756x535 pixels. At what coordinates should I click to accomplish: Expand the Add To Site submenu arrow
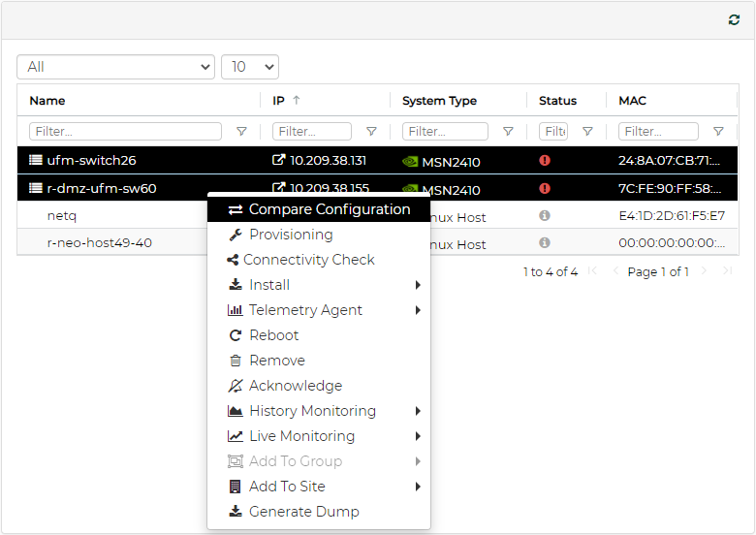coord(418,487)
